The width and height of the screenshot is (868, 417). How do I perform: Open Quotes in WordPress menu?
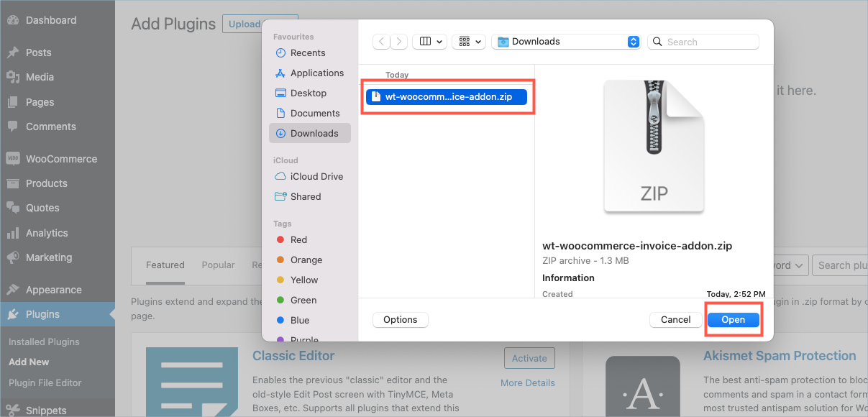click(x=58, y=208)
